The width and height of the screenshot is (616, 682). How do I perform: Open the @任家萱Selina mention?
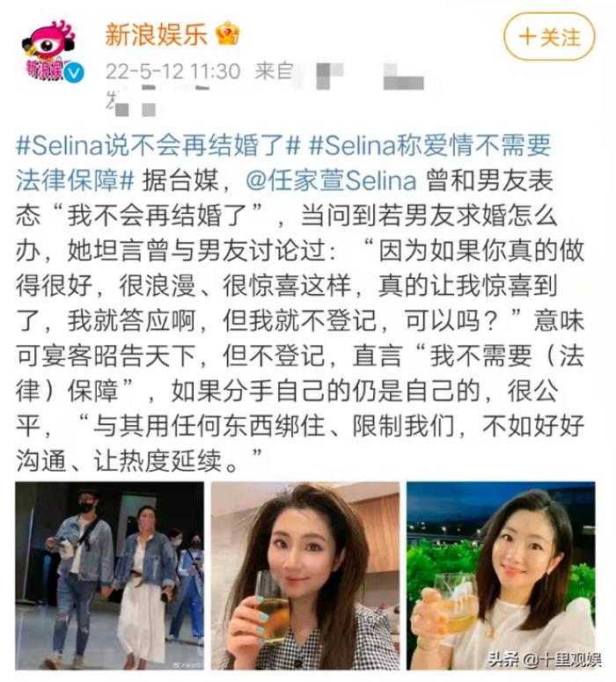point(331,180)
